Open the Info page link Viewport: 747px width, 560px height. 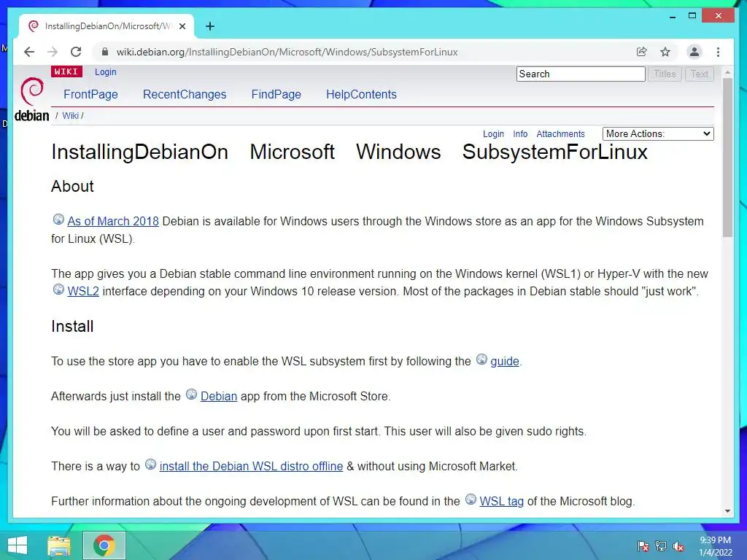(520, 134)
